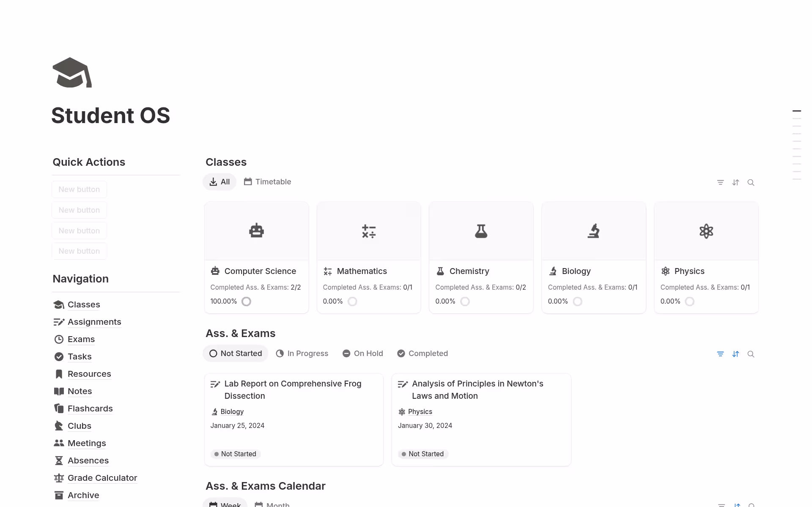Switch to the On Hold tab
The width and height of the screenshot is (812, 507).
tap(363, 354)
